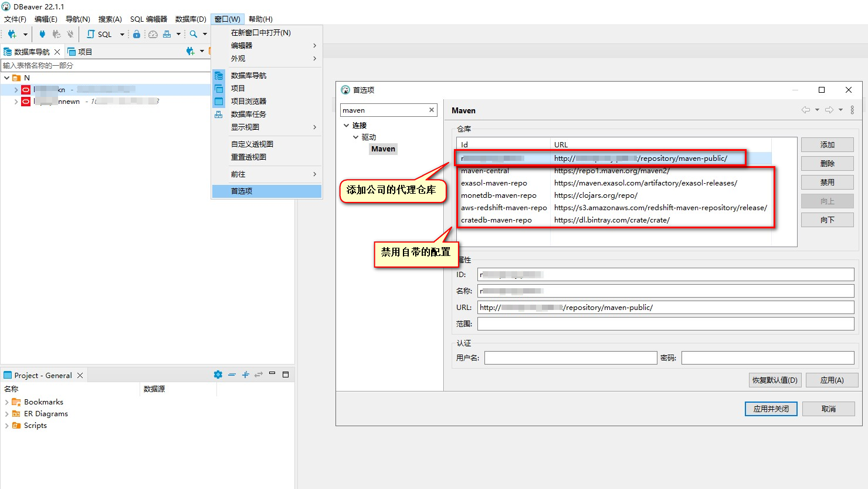Collapse the N folder in navigator tree
The image size is (868, 489).
coord(6,77)
